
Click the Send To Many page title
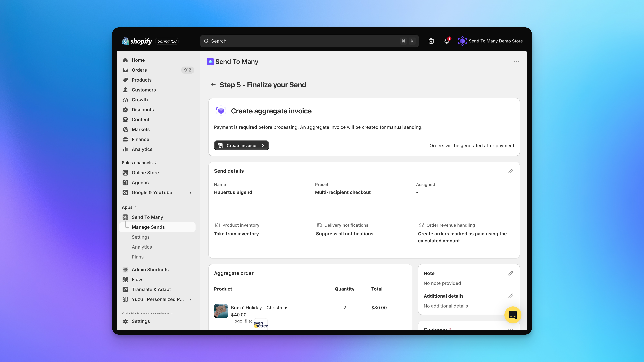[236, 62]
